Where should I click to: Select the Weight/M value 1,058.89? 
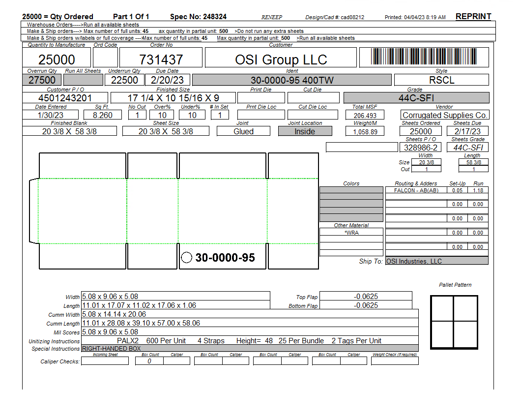click(365, 131)
